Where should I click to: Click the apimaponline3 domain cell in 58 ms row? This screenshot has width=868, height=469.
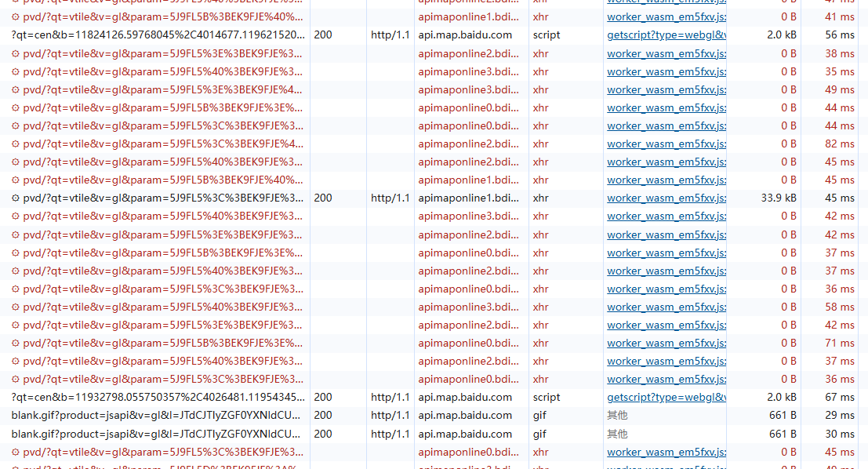coord(468,307)
